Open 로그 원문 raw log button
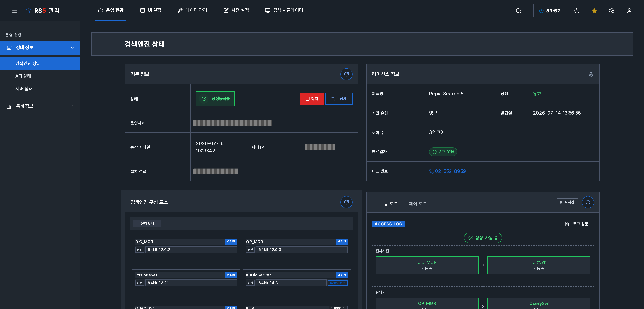 [x=576, y=224]
